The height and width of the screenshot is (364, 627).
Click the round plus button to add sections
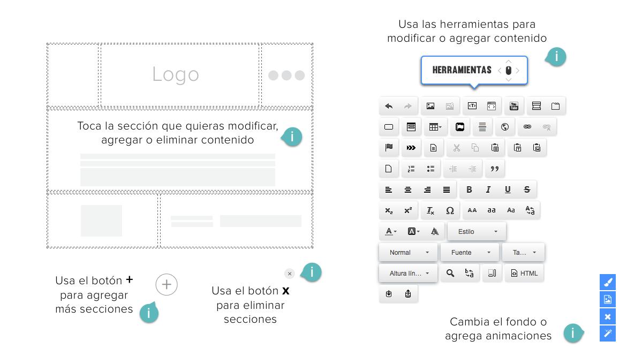click(x=167, y=284)
